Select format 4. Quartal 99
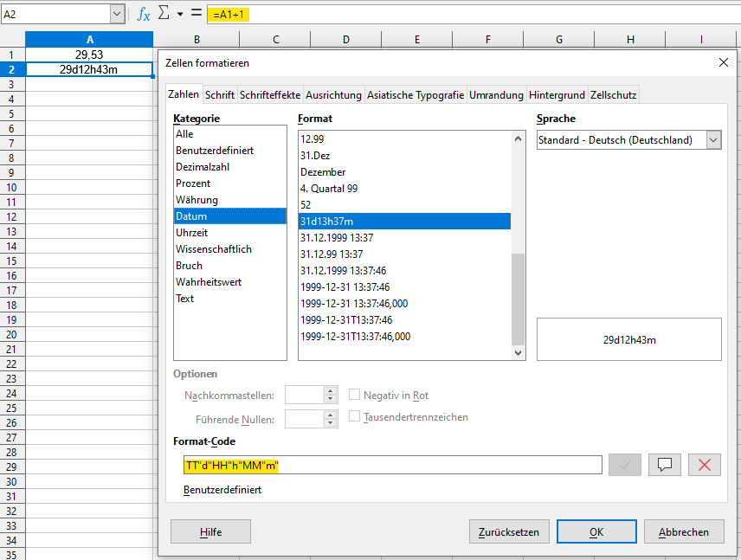This screenshot has height=560, width=741. pyautogui.click(x=404, y=189)
